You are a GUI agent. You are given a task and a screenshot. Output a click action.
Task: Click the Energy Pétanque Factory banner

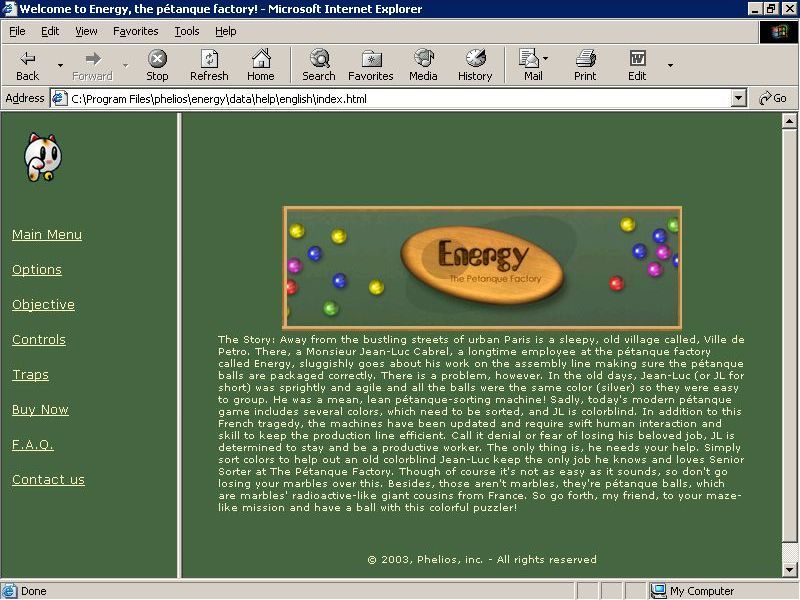(x=483, y=268)
